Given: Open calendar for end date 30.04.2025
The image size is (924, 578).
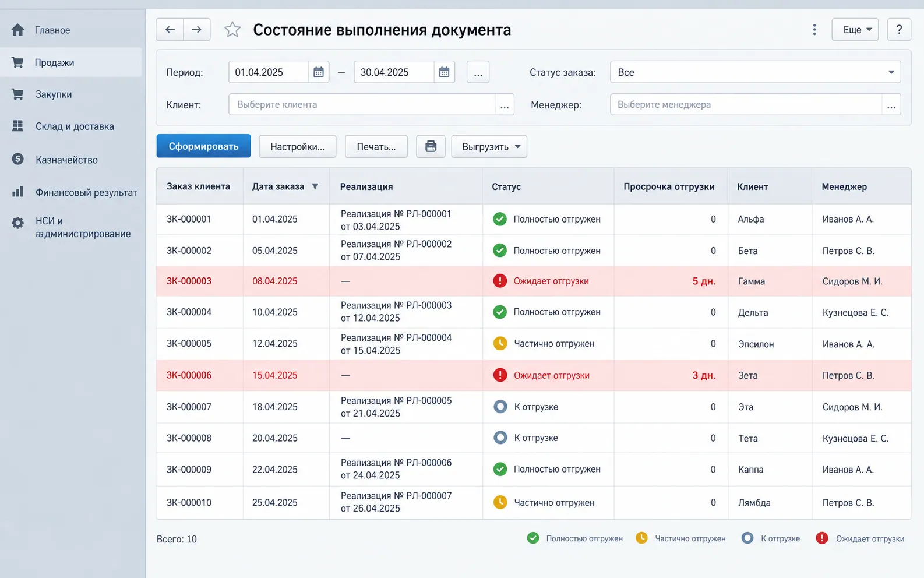Looking at the screenshot, I should point(444,72).
